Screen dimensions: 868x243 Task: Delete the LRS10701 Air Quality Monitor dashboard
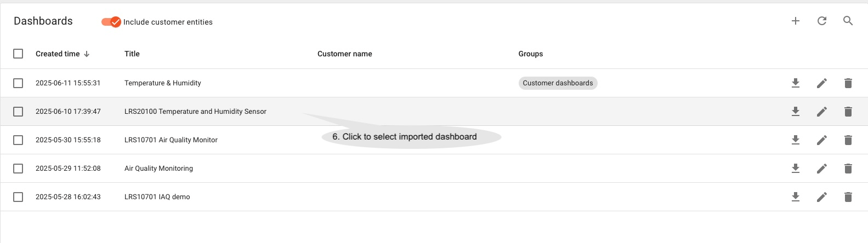coord(848,140)
